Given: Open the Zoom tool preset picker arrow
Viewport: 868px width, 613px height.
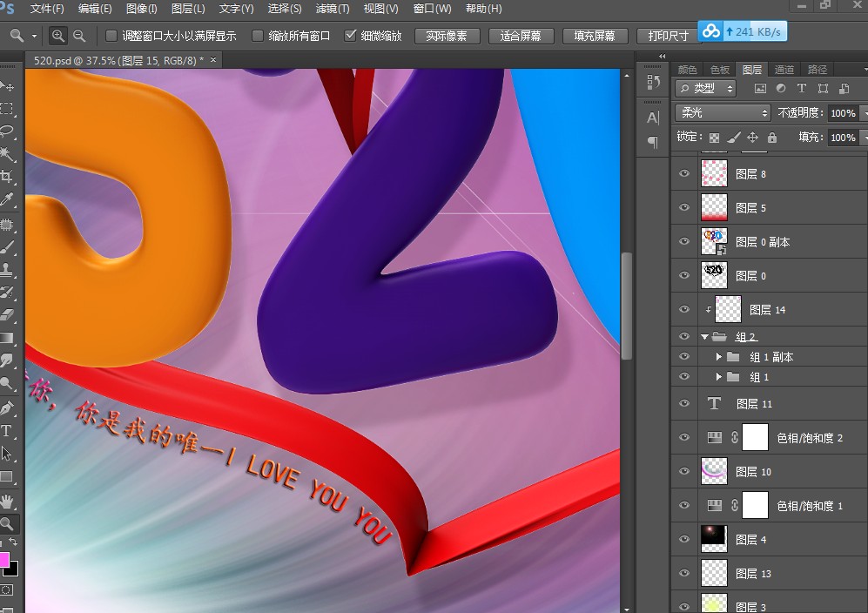Looking at the screenshot, I should pyautogui.click(x=34, y=36).
